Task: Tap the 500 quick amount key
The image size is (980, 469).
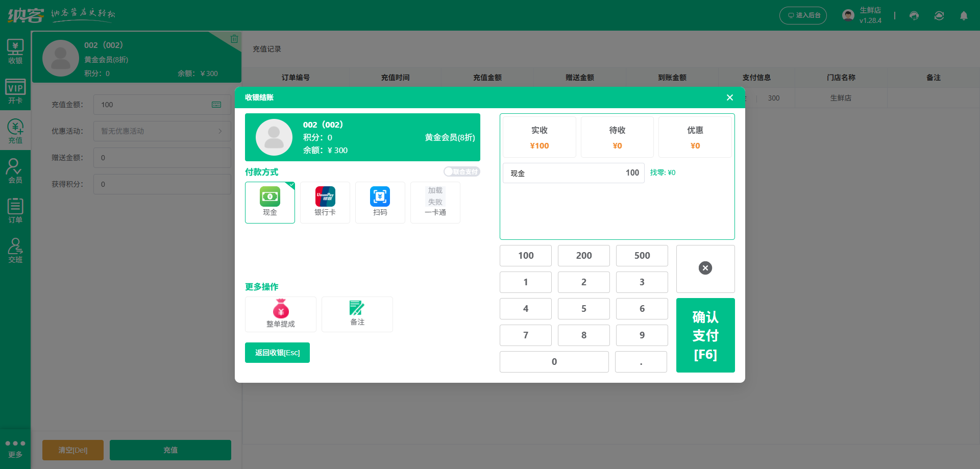Action: coord(642,256)
